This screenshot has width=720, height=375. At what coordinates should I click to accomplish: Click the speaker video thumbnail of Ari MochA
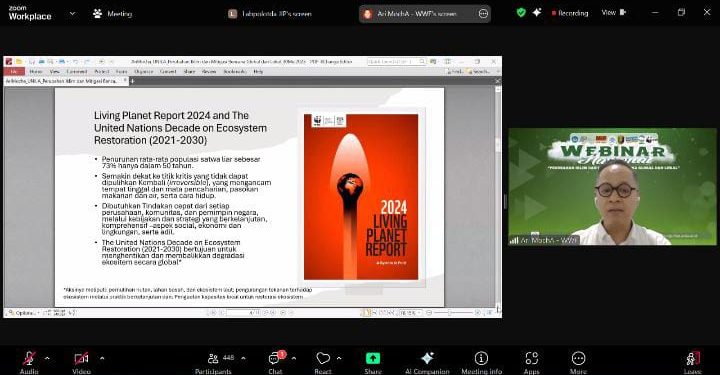(612, 186)
